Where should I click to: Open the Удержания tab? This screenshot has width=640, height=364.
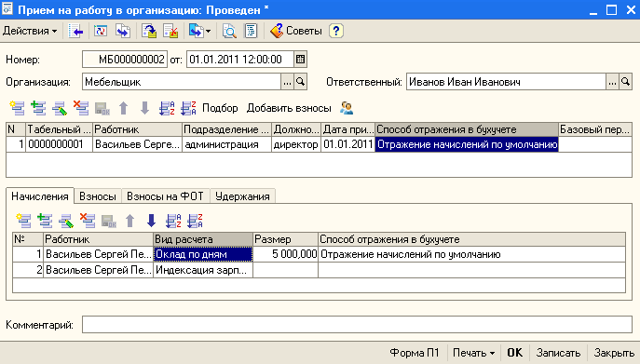click(x=242, y=196)
